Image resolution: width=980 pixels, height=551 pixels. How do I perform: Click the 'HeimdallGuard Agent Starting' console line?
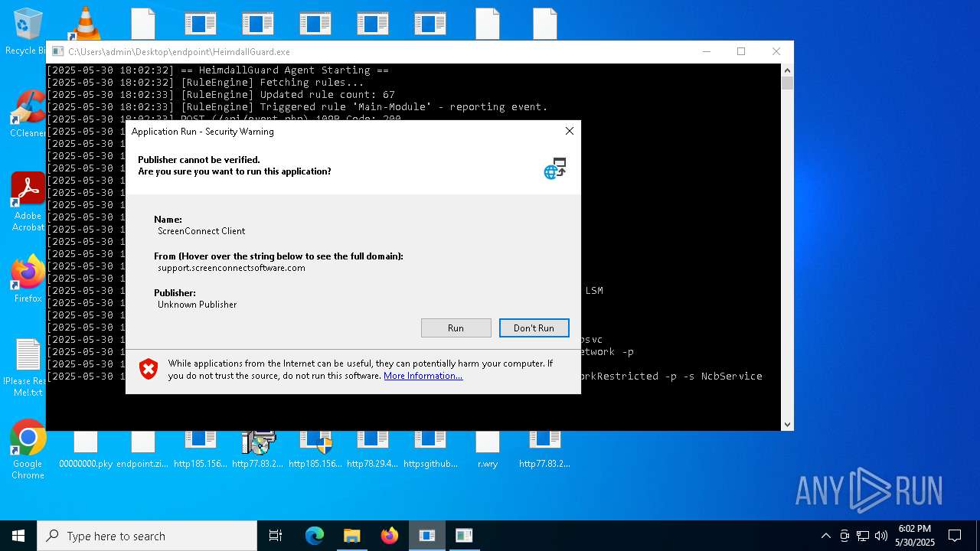tap(217, 70)
